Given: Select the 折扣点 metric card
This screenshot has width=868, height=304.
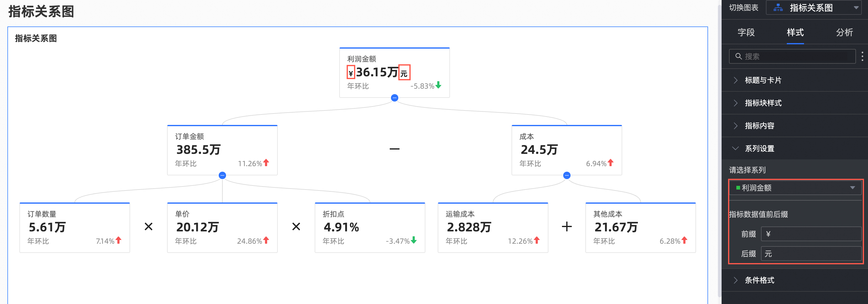Looking at the screenshot, I should (370, 227).
